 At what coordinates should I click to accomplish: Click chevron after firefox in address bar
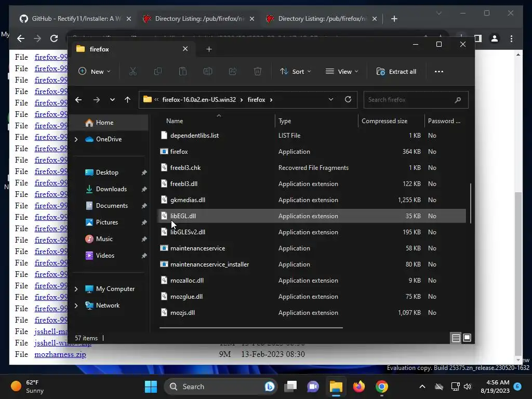271,100
